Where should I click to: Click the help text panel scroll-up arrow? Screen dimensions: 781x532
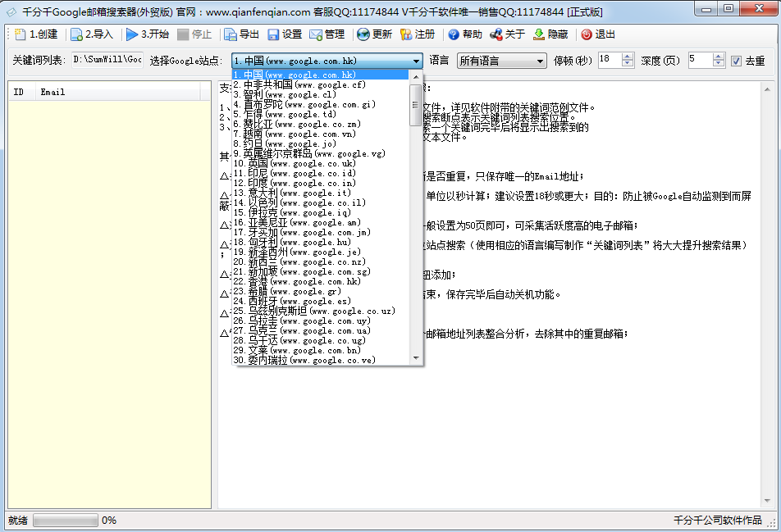click(767, 89)
